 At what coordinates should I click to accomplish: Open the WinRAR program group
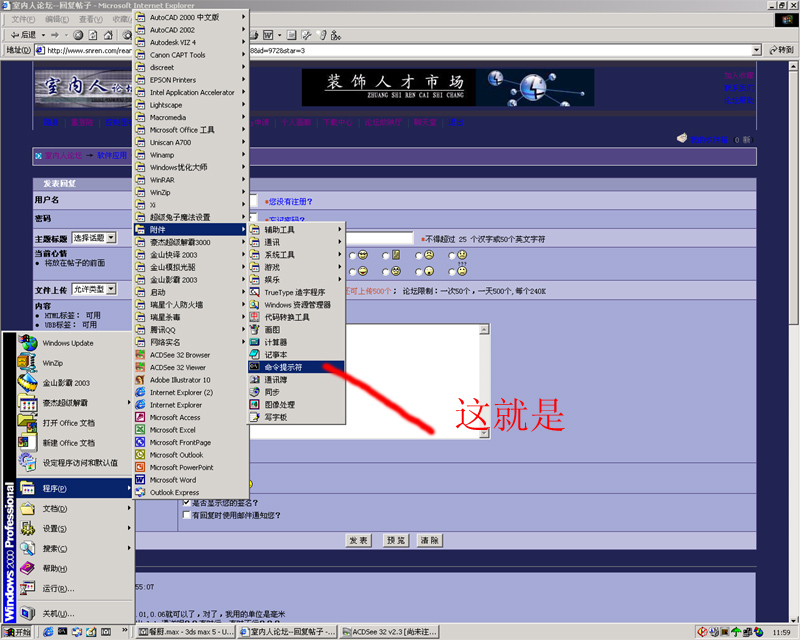pos(191,180)
